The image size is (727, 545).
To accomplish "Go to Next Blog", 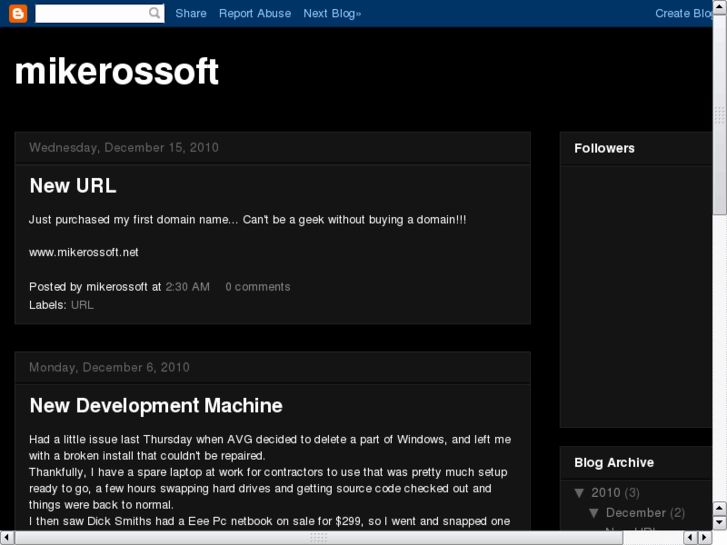I will [x=332, y=13].
